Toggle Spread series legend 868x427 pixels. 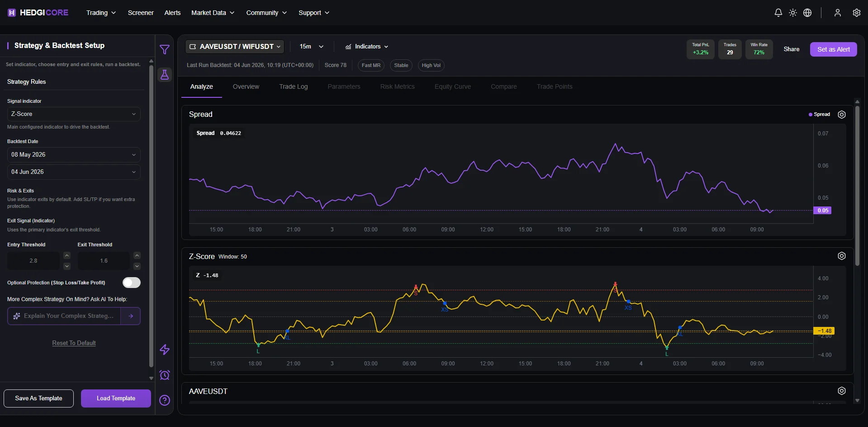point(819,115)
